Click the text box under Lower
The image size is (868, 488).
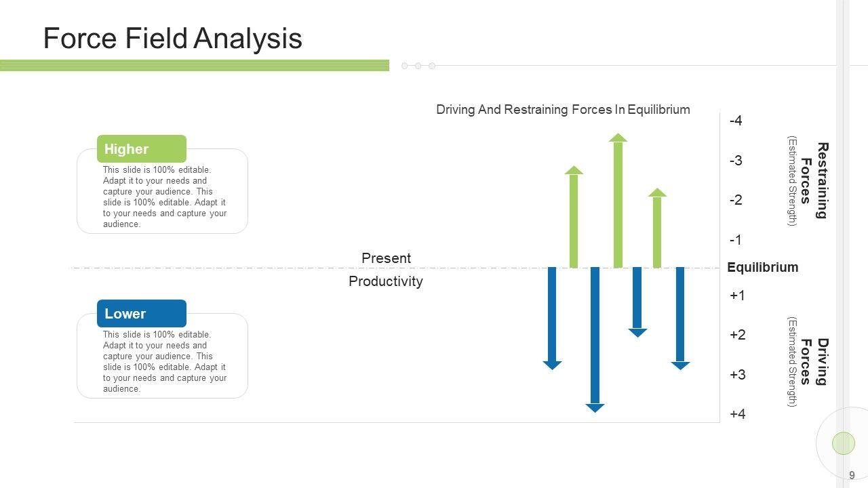coord(164,361)
